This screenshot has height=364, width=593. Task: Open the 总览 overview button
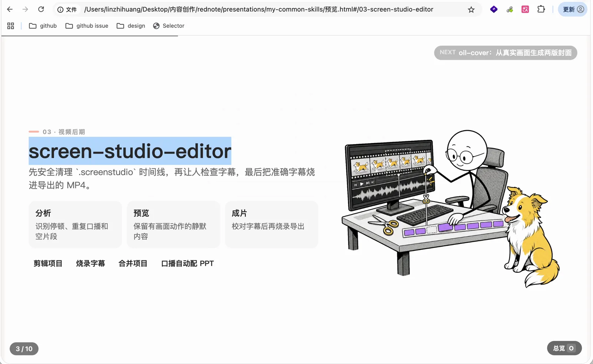coord(564,348)
